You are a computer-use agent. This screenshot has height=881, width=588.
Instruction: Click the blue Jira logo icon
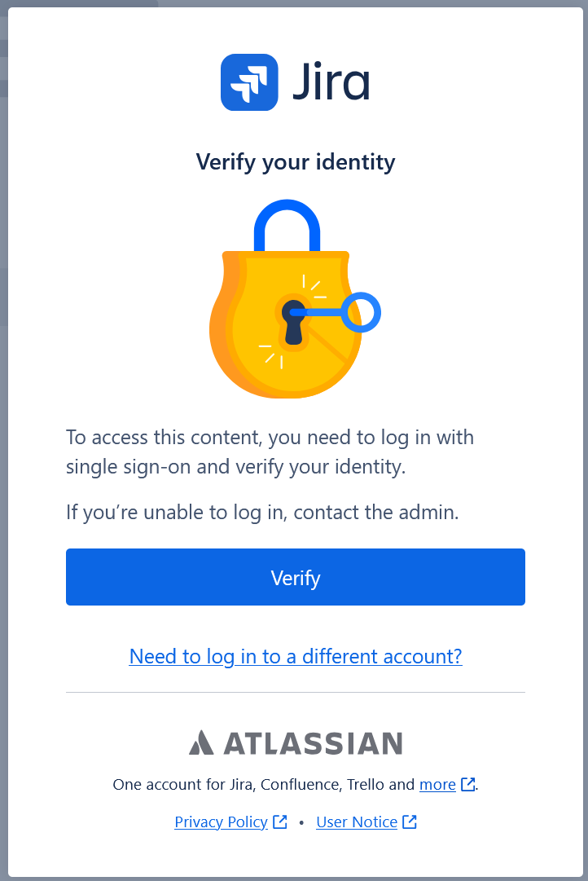pos(249,82)
